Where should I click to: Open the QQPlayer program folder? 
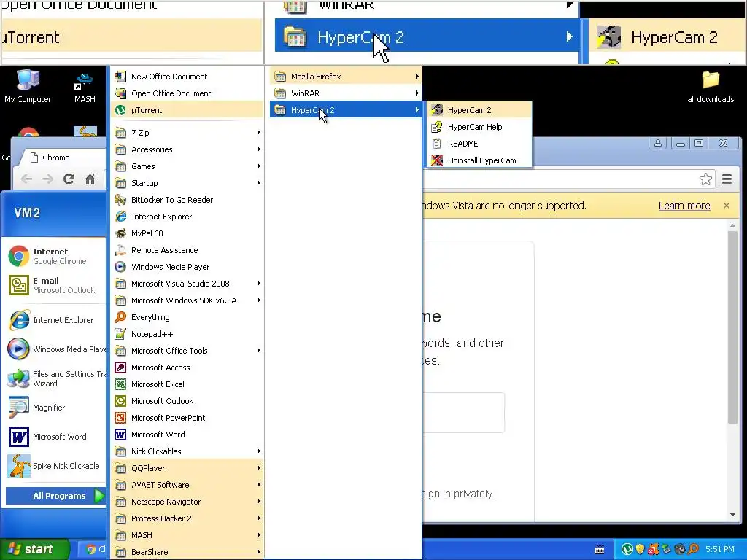[187, 468]
